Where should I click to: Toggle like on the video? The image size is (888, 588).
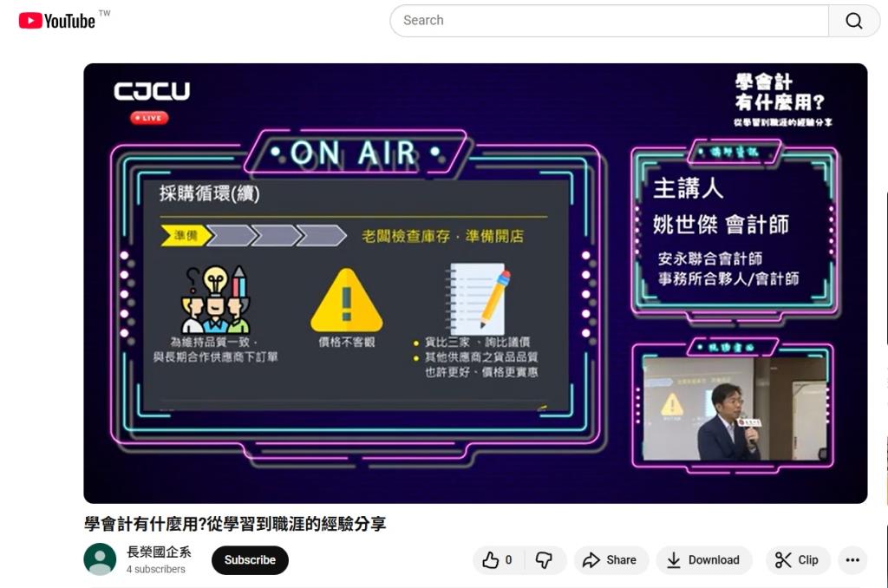pos(496,559)
